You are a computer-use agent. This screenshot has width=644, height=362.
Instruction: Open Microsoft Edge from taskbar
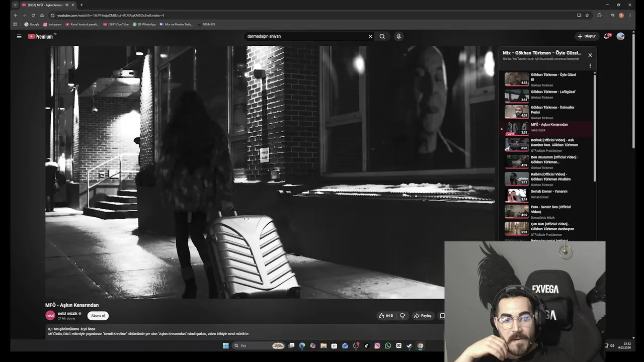[302, 345]
